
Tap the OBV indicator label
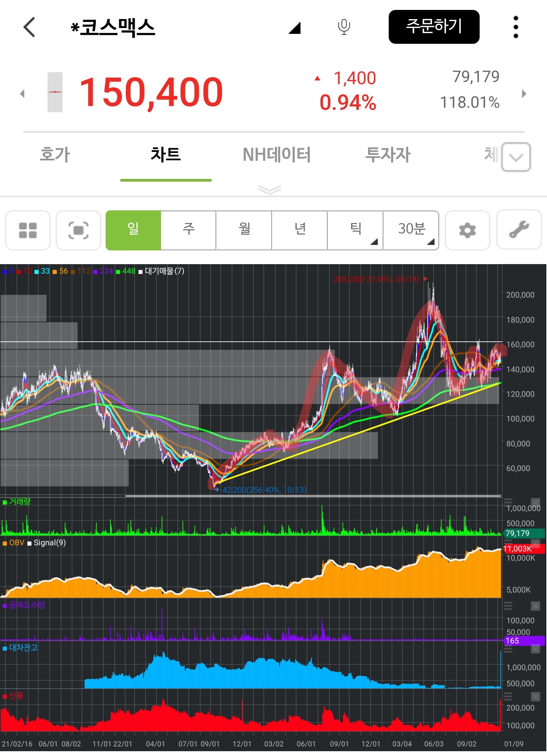coord(14,543)
